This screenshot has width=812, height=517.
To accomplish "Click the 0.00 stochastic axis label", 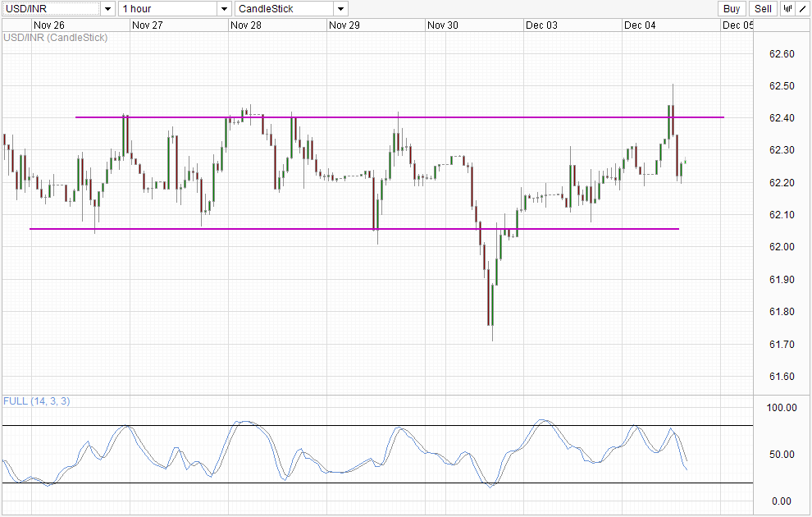I will (782, 501).
